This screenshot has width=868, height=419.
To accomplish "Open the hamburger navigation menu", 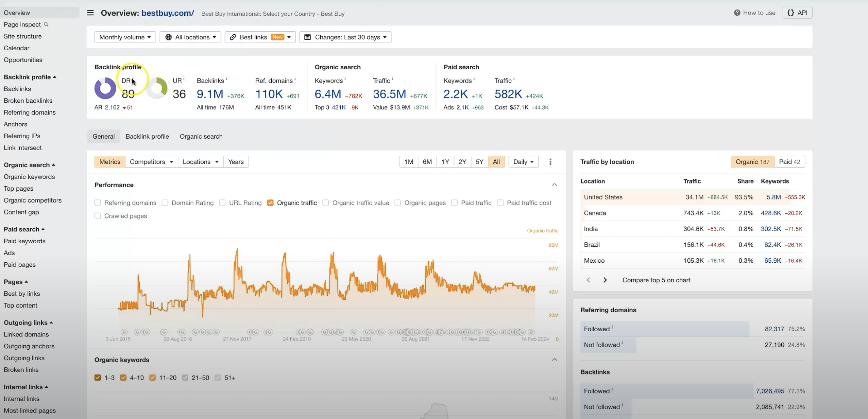I will (x=90, y=13).
